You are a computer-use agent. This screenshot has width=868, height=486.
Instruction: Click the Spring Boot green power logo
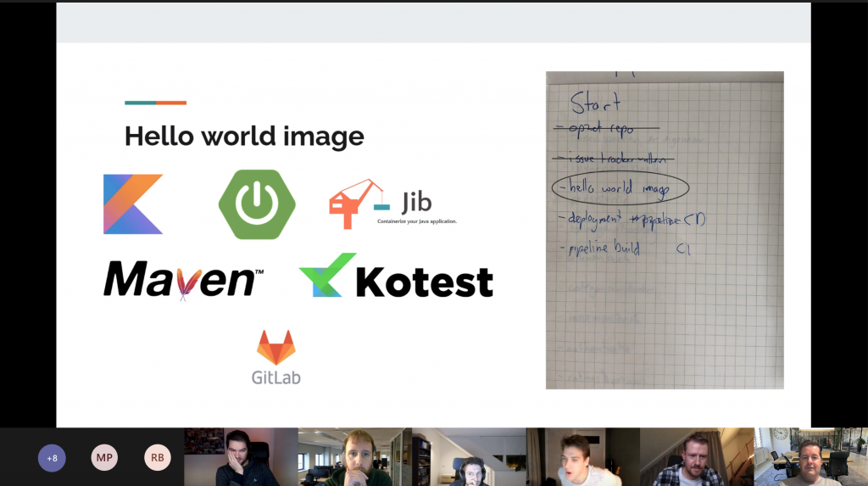pos(257,204)
